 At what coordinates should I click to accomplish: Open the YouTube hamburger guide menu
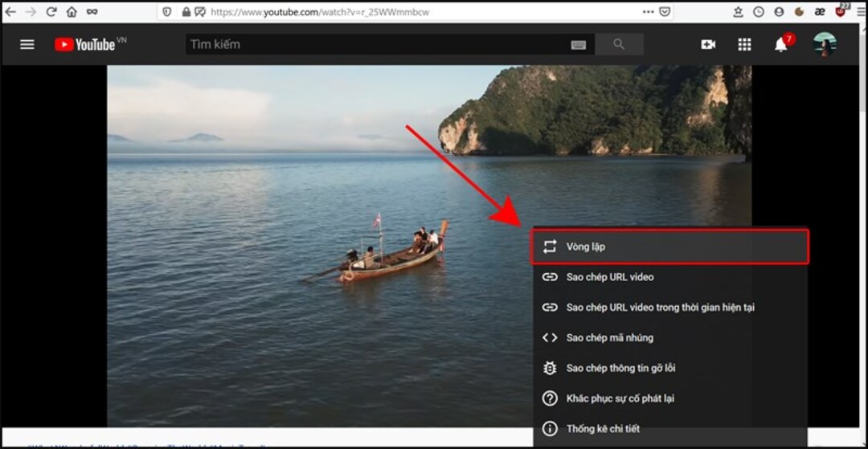27,44
